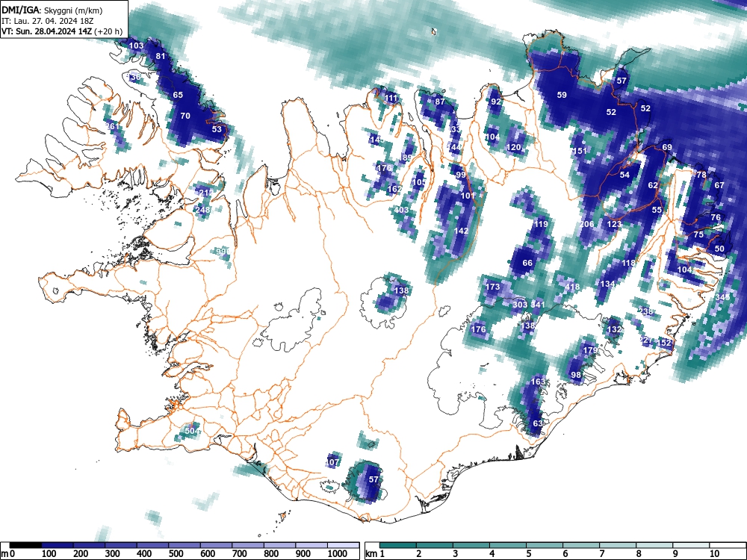Click the map value "261"
The width and height of the screenshot is (747, 560).
(x=113, y=127)
